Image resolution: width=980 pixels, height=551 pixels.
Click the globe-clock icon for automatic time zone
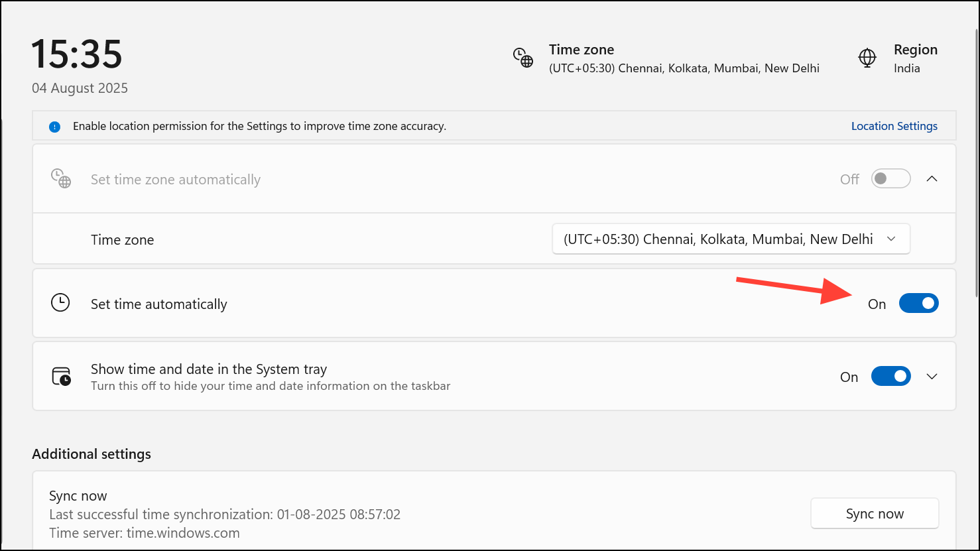coord(61,178)
